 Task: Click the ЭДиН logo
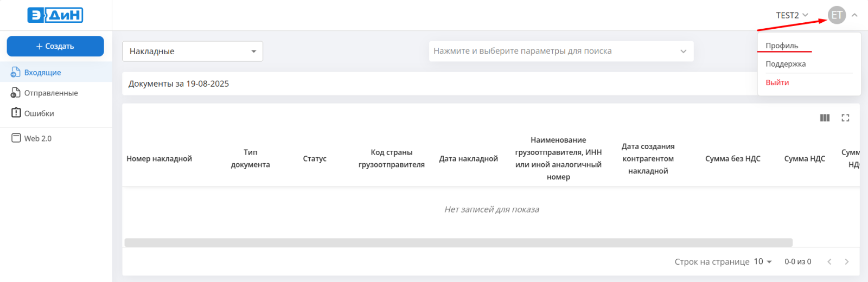[x=55, y=15]
